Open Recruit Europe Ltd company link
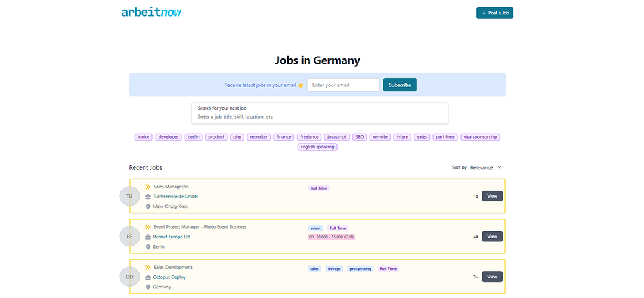 (x=172, y=237)
